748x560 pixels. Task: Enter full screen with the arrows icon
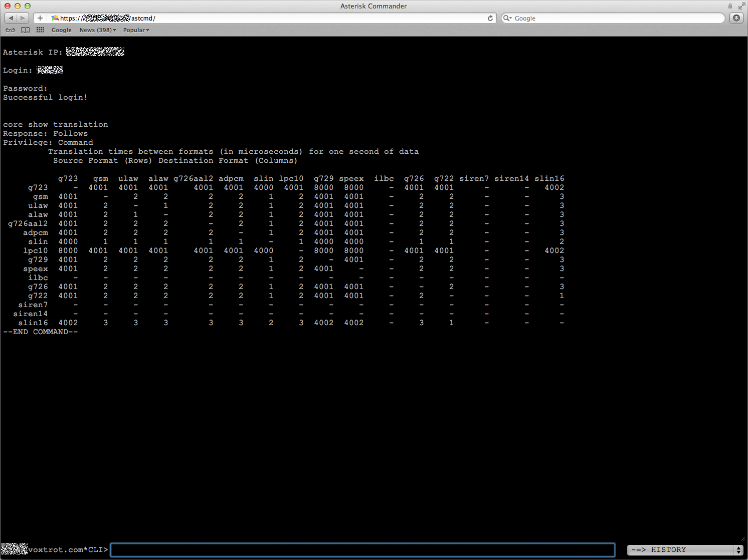pyautogui.click(x=742, y=6)
